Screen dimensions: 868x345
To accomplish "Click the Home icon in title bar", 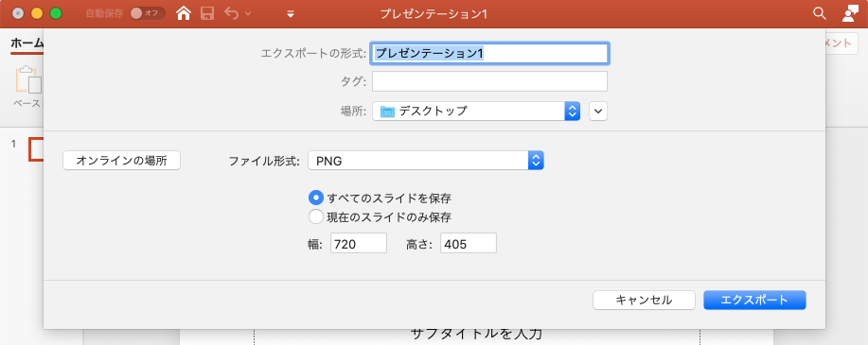I will pyautogui.click(x=184, y=13).
